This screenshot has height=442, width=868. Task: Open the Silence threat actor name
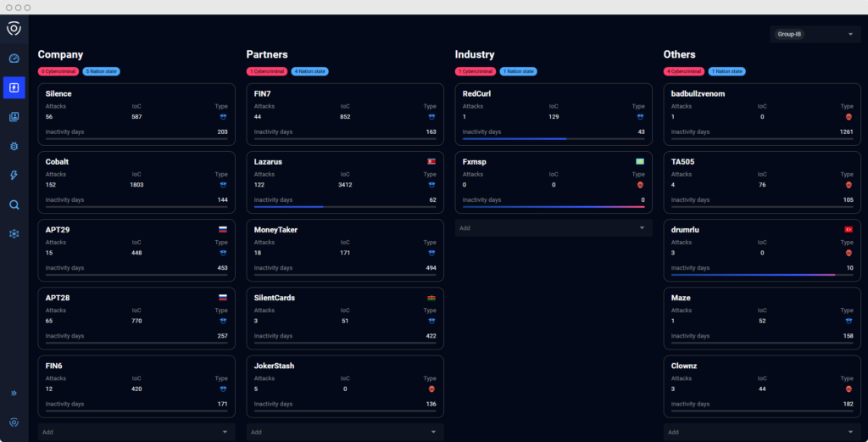pos(58,92)
